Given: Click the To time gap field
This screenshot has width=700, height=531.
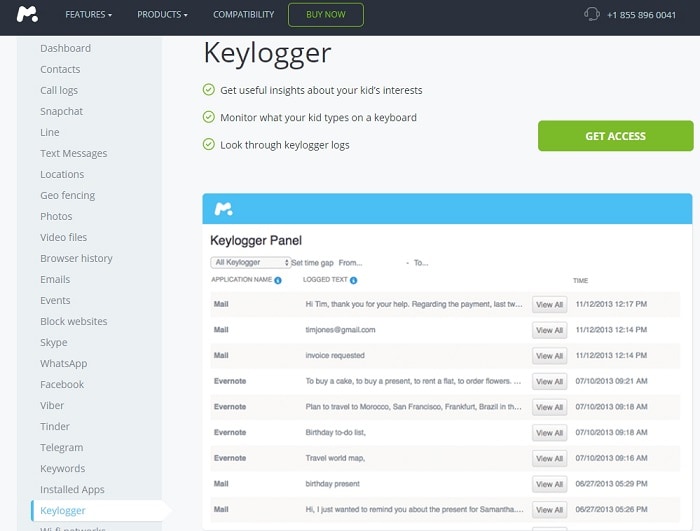Looking at the screenshot, I should pos(420,263).
